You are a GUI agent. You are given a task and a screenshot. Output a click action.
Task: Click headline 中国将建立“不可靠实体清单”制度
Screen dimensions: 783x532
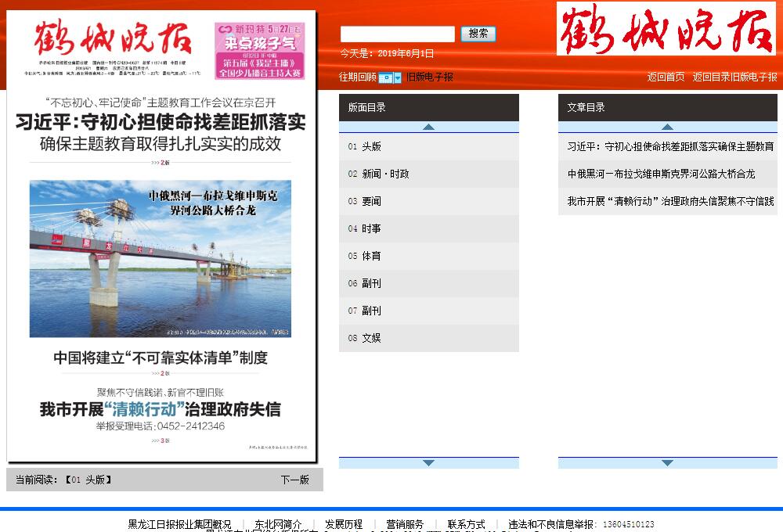click(161, 358)
